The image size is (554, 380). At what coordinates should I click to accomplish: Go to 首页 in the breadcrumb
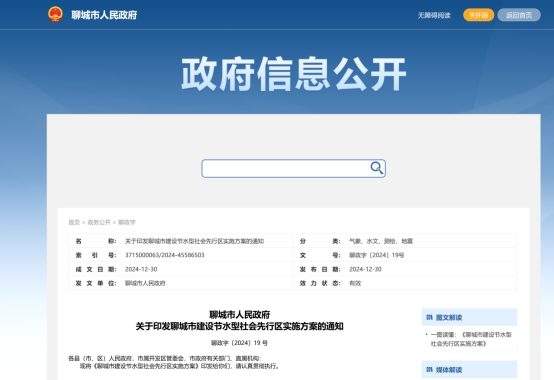74,222
